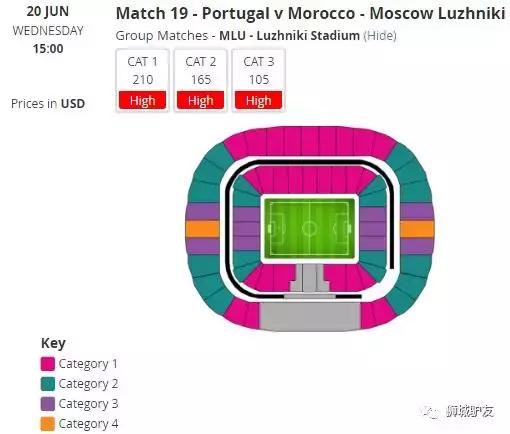This screenshot has width=510, height=434.
Task: Click the teal Category 2 legend swatch
Action: [48, 384]
